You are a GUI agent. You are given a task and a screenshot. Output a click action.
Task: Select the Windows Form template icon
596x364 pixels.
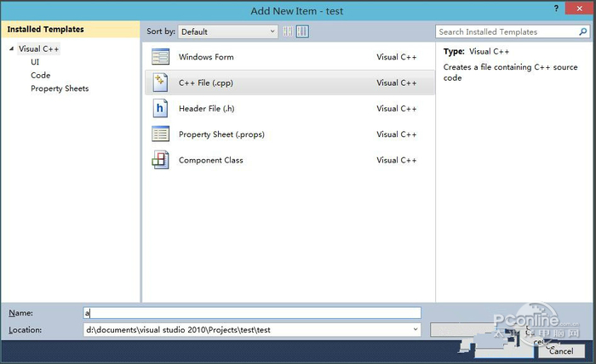[x=160, y=57]
